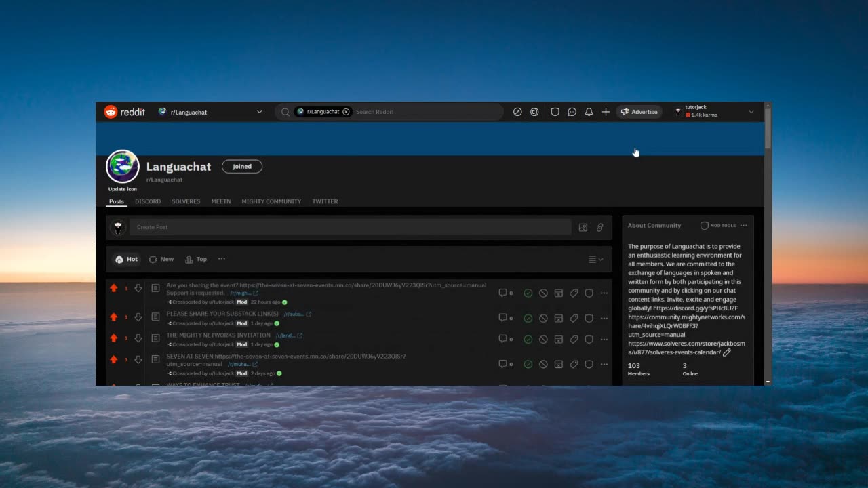Screen dimensions: 868x488
Task: Sort posts by Hot
Action: pyautogui.click(x=126, y=259)
